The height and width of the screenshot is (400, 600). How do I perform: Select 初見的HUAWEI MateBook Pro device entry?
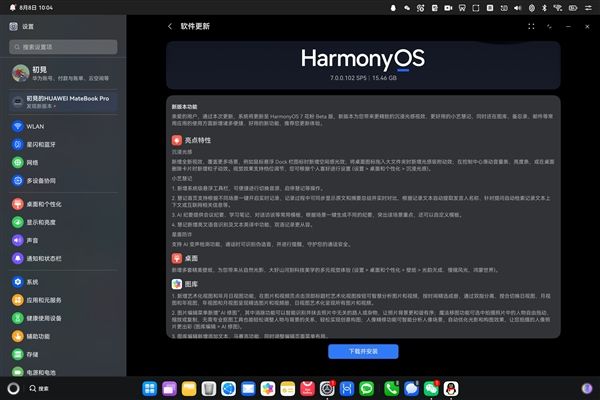pyautogui.click(x=63, y=102)
